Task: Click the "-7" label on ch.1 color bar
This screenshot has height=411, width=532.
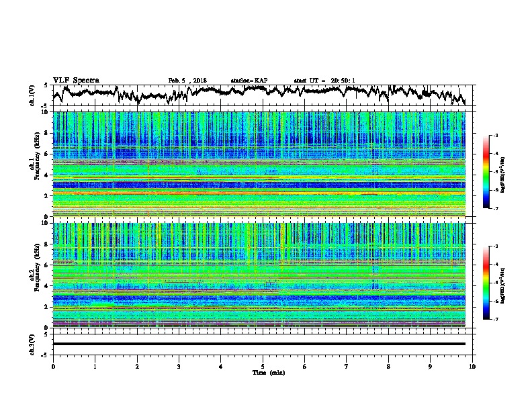Action: 495,208
